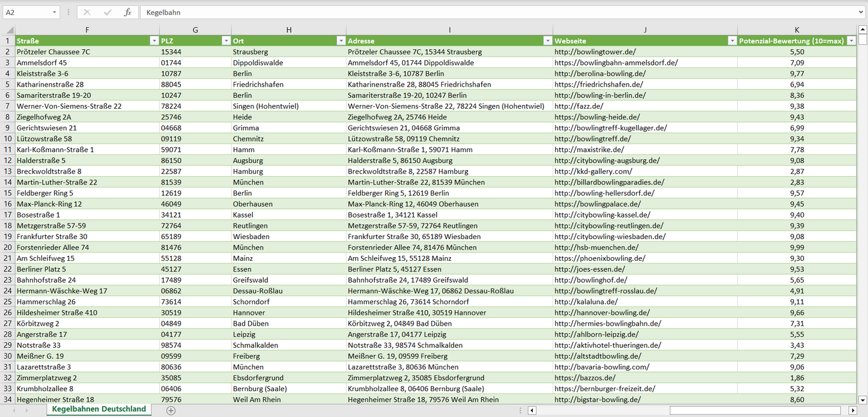Open the Ort column filter dropdown
This screenshot has width=868, height=417.
341,41
